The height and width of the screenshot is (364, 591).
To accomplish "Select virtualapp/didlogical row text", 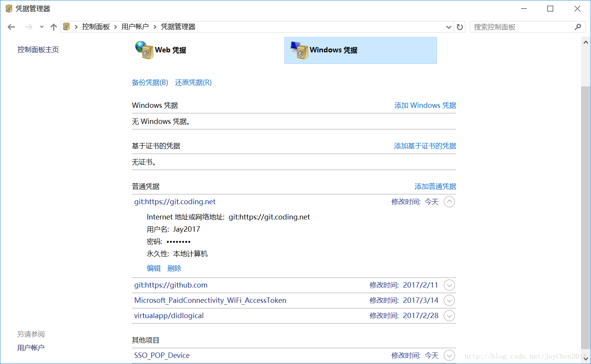I will point(169,316).
